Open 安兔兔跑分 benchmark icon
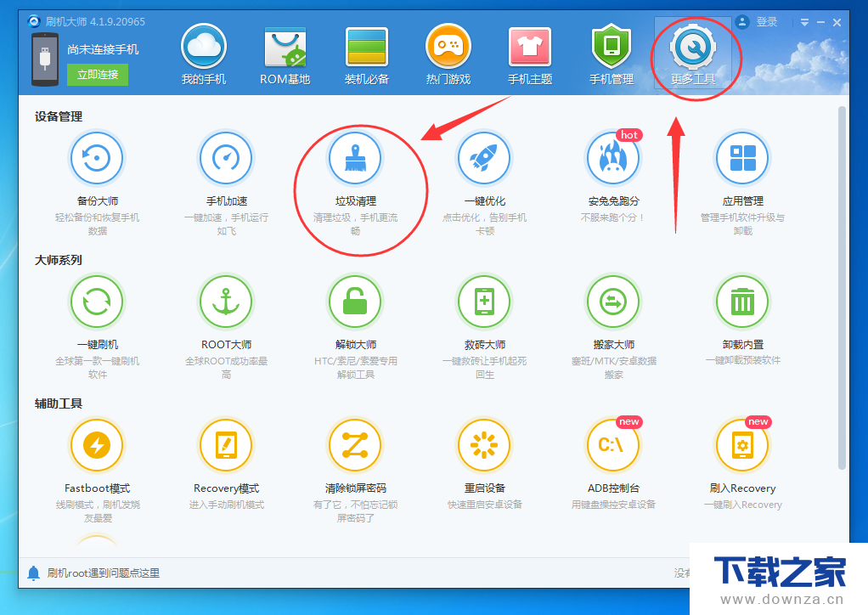The height and width of the screenshot is (615, 868). pos(613,158)
